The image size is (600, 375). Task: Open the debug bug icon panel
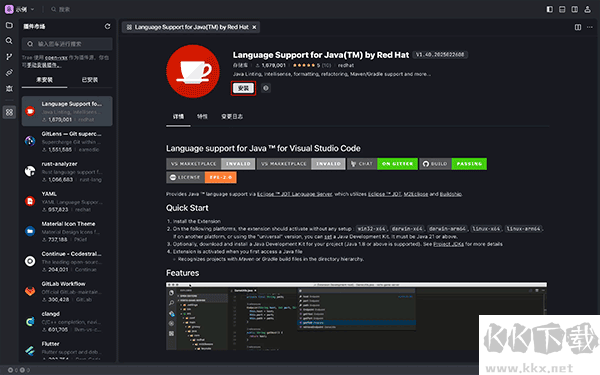(x=9, y=88)
